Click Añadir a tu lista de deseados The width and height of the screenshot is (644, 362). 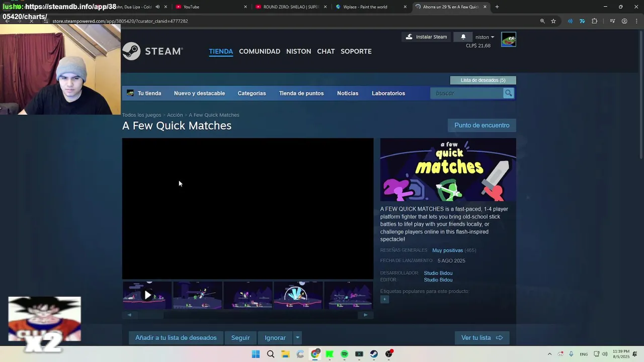pos(176,338)
